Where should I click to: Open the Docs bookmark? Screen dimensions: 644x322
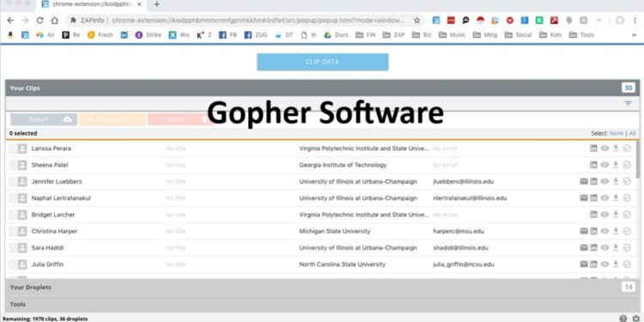click(336, 35)
